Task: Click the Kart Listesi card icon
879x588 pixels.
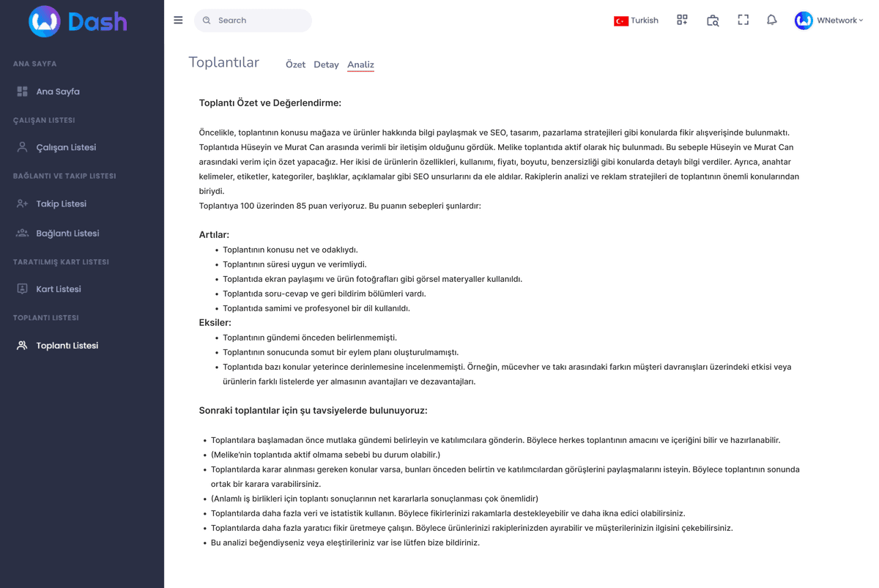Action: (x=23, y=289)
